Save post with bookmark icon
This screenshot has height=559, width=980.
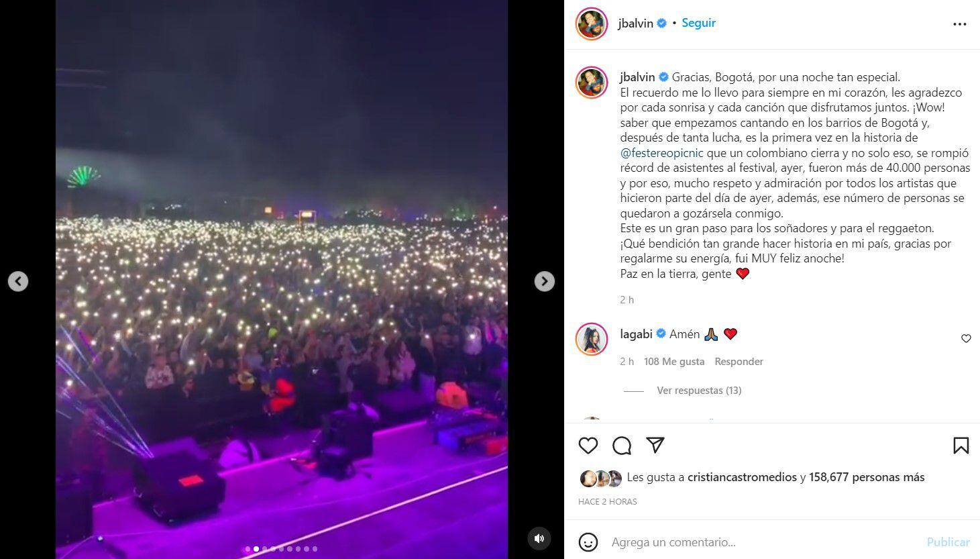coord(961,446)
